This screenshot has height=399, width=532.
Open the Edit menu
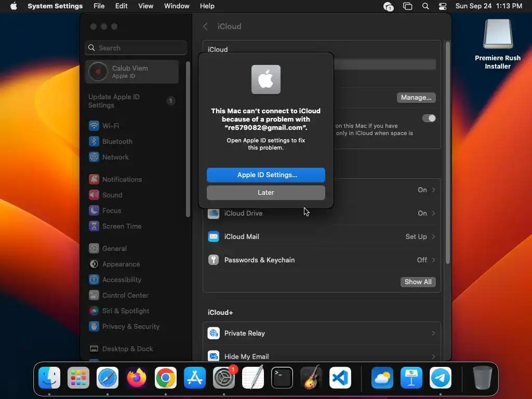tap(121, 6)
